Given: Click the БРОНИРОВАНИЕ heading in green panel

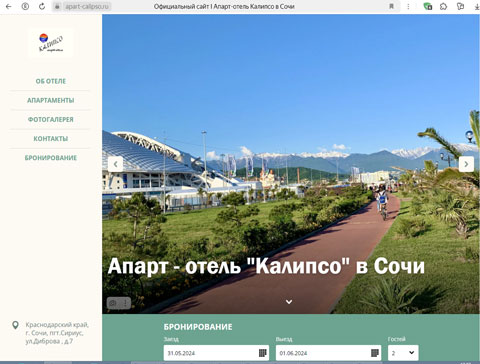Looking at the screenshot, I should tap(198, 327).
